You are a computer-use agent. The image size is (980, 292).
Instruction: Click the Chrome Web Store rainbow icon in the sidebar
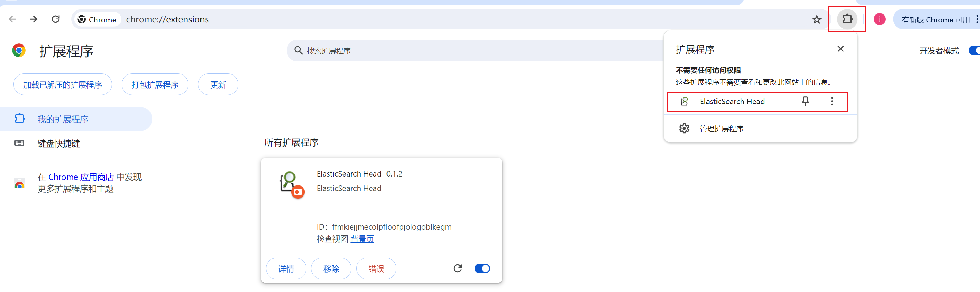(19, 183)
